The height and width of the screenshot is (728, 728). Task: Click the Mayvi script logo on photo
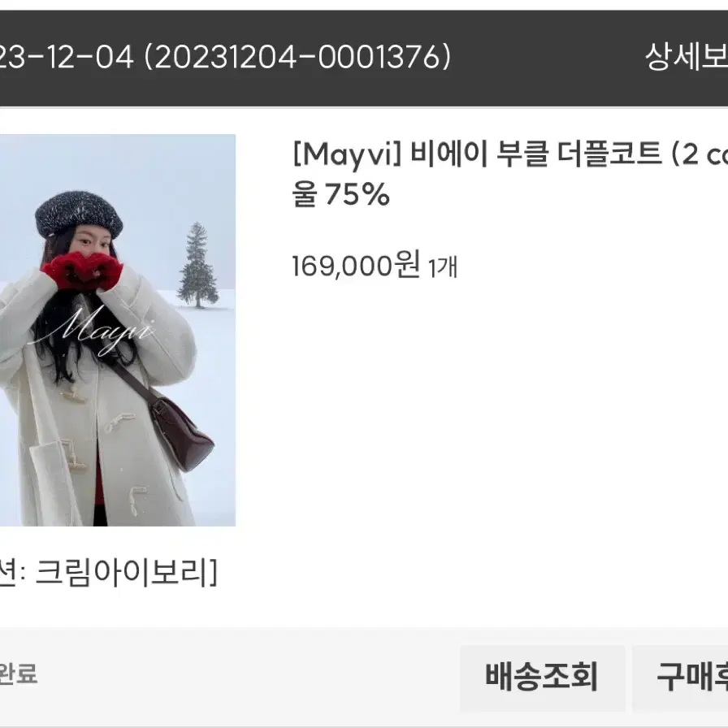[90, 331]
